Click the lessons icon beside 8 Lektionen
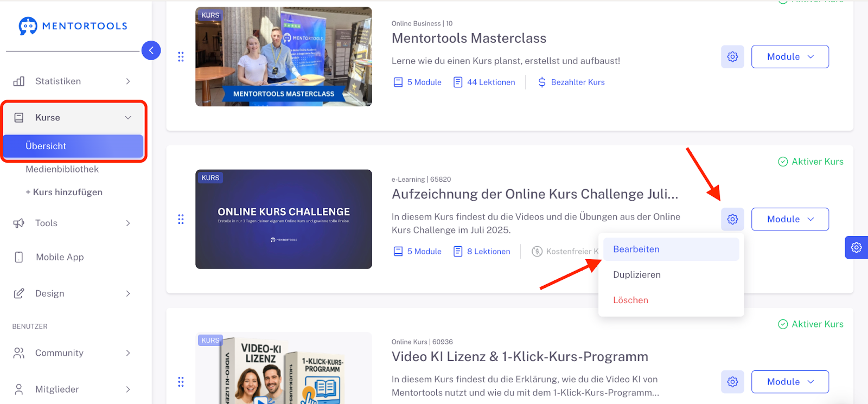The width and height of the screenshot is (868, 404). click(458, 252)
